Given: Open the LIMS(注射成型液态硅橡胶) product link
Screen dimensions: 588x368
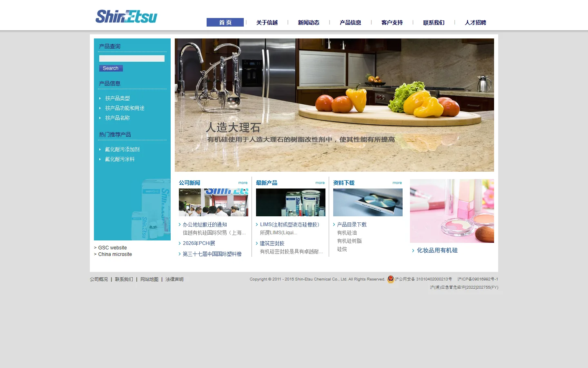Looking at the screenshot, I should coord(290,224).
